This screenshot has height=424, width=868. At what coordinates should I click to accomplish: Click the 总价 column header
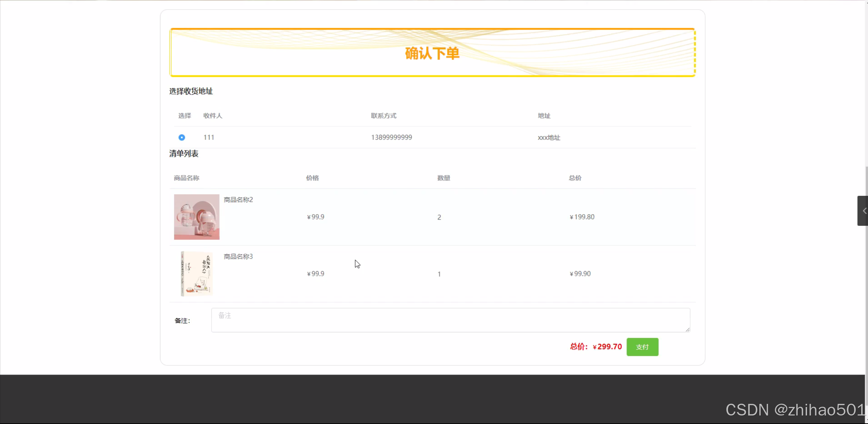575,178
